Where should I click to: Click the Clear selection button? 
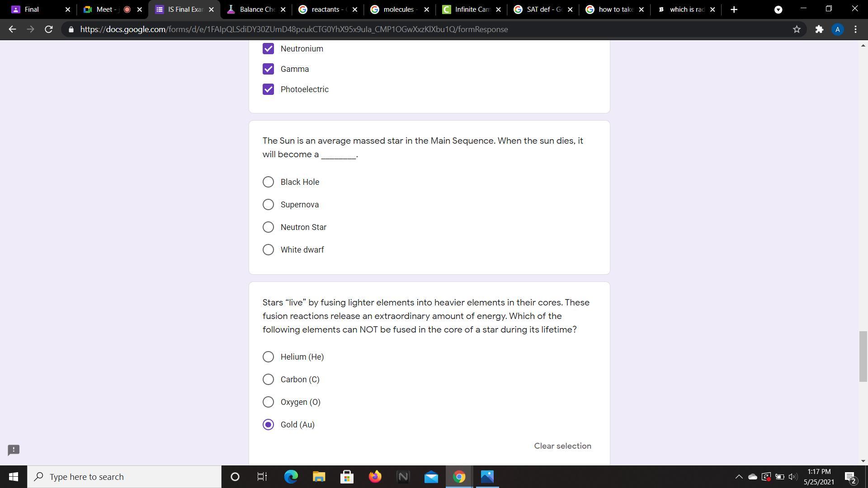pyautogui.click(x=563, y=446)
